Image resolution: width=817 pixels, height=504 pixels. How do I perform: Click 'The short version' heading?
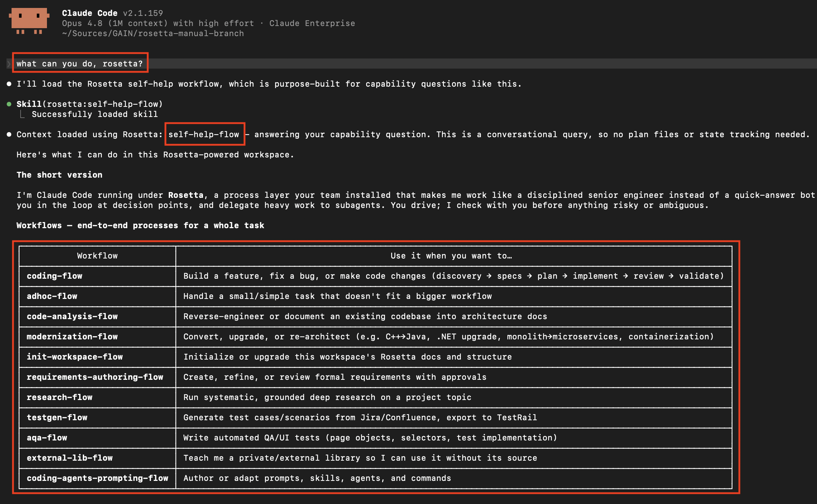pyautogui.click(x=60, y=175)
